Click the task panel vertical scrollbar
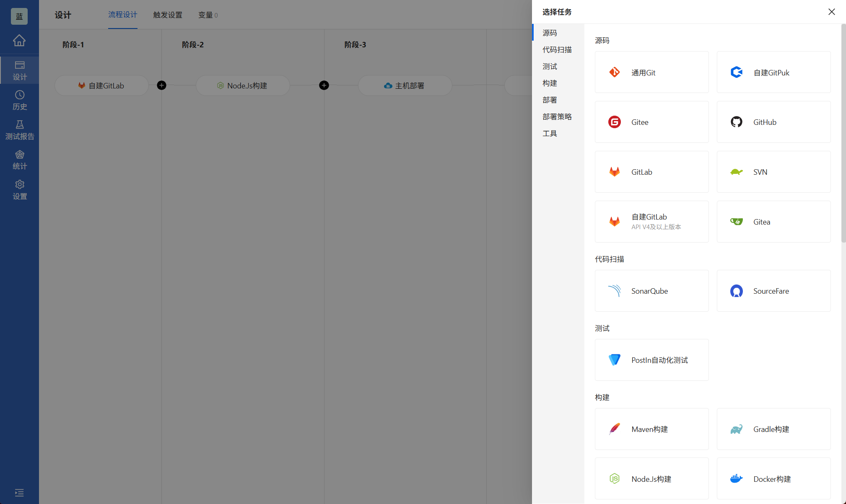Image resolution: width=846 pixels, height=504 pixels. pyautogui.click(x=843, y=134)
